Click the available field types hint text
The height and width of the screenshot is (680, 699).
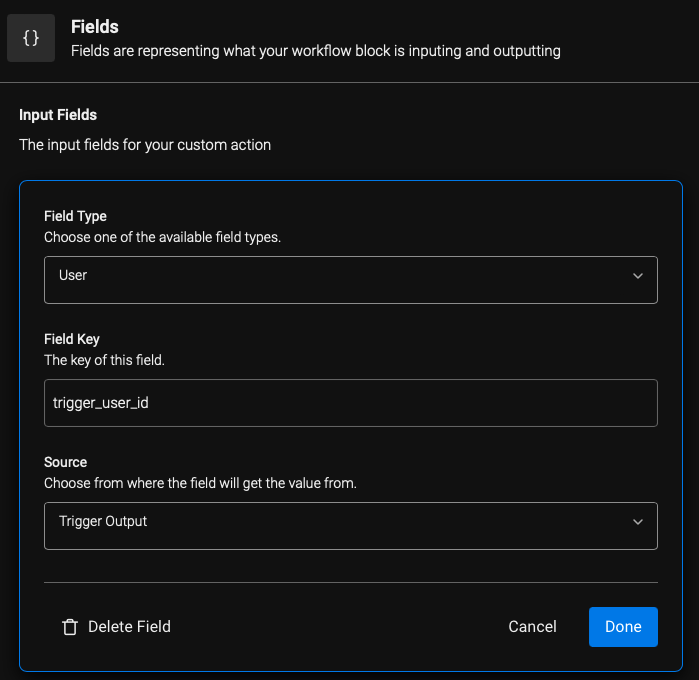point(162,237)
